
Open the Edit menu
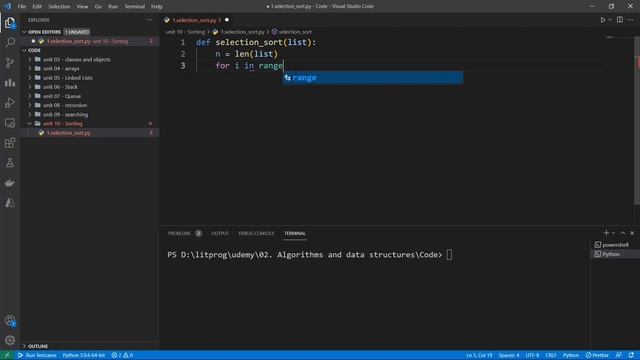[37, 7]
